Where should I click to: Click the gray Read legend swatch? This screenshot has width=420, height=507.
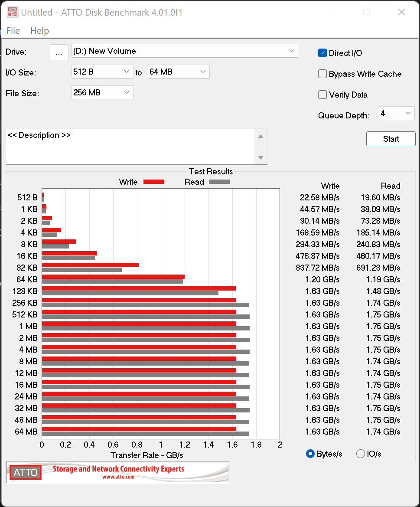tap(219, 182)
